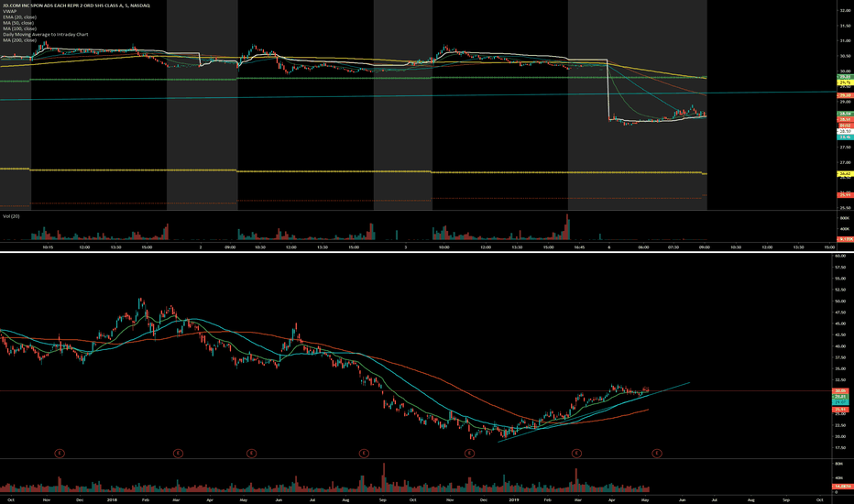Click the 31.00 price axis value
Viewport: 854px width, 504px height.
(845, 41)
